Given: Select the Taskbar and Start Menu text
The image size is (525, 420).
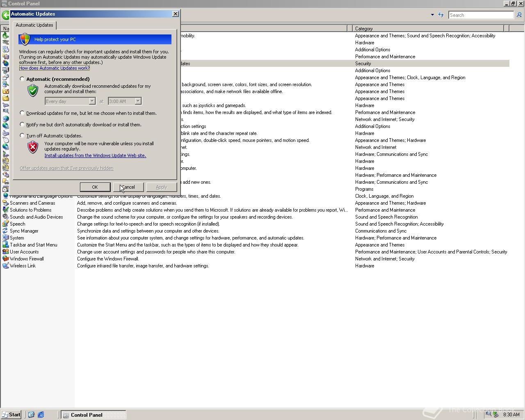Looking at the screenshot, I should tap(34, 245).
